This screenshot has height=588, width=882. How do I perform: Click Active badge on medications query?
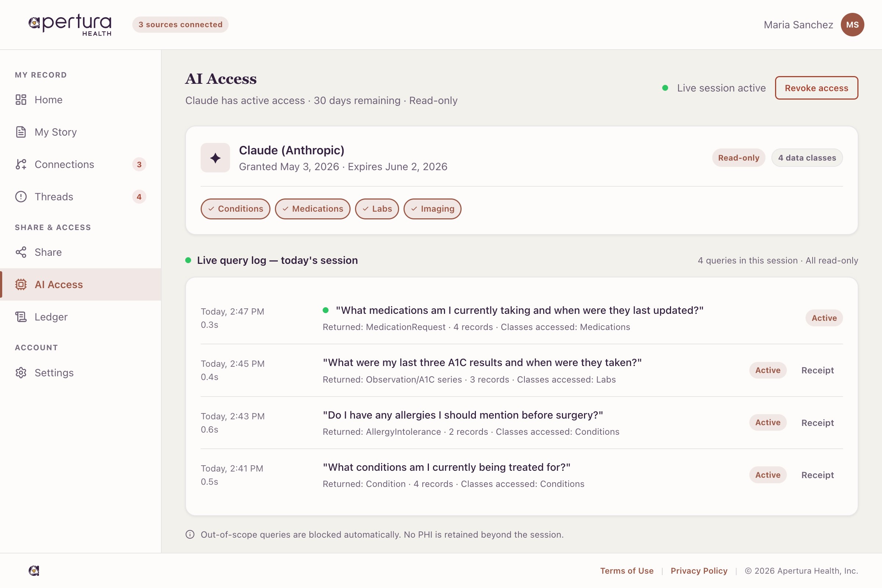[x=824, y=318]
